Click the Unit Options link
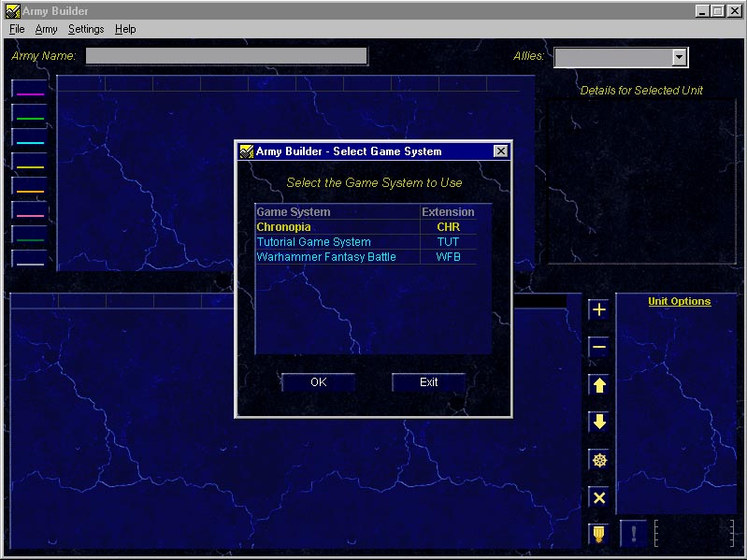This screenshot has width=747, height=560. (679, 301)
